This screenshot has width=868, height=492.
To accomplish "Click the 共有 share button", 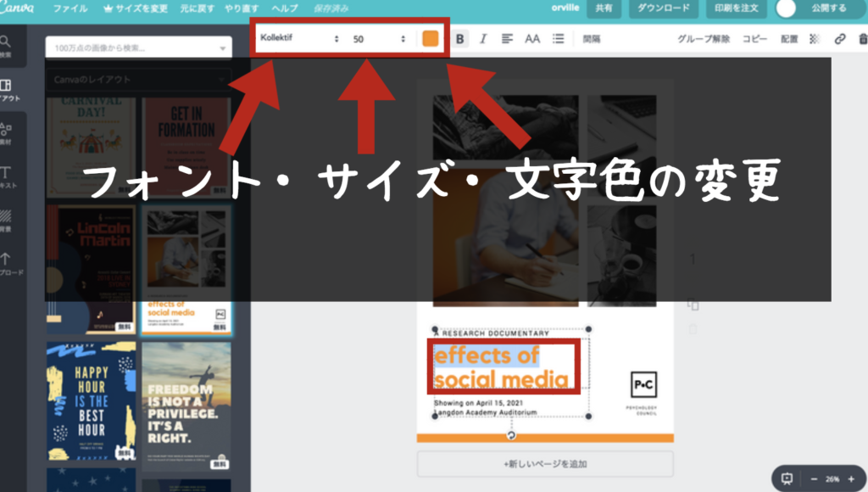I will coord(604,8).
